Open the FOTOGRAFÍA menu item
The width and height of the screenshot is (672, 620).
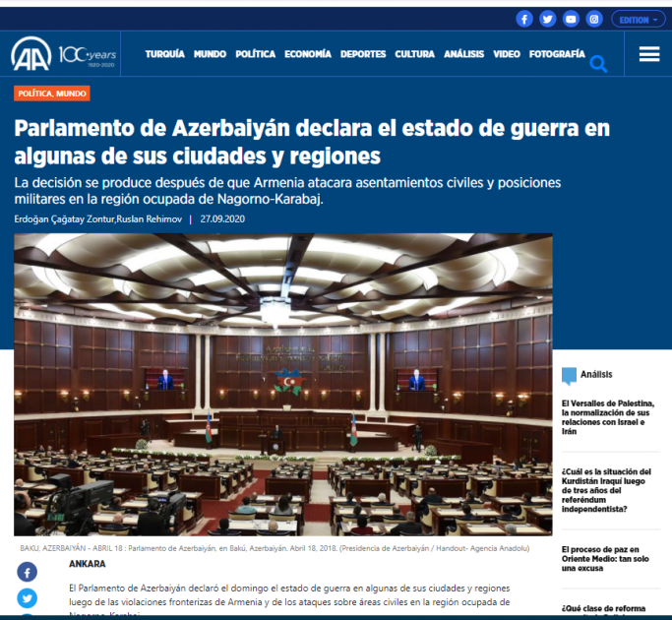(557, 54)
